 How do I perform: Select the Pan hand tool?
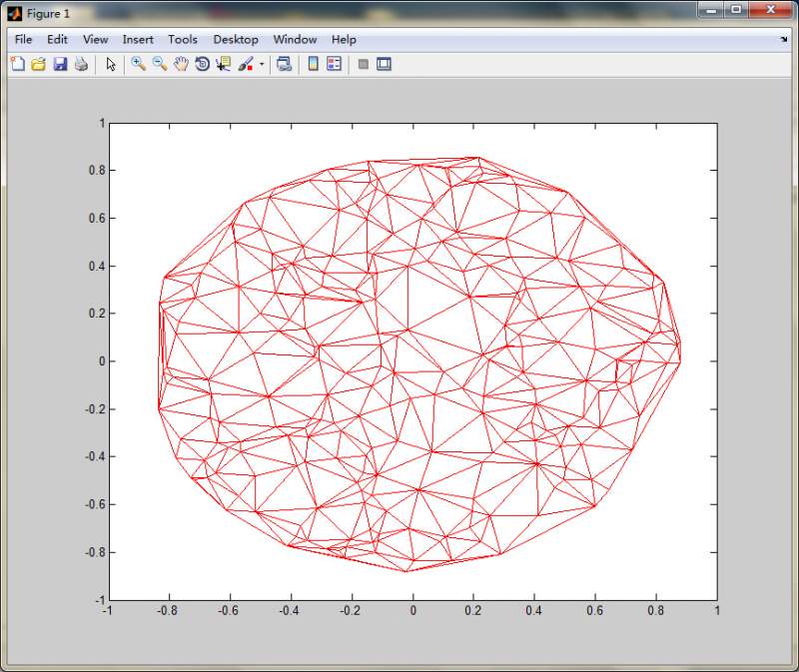click(x=181, y=64)
